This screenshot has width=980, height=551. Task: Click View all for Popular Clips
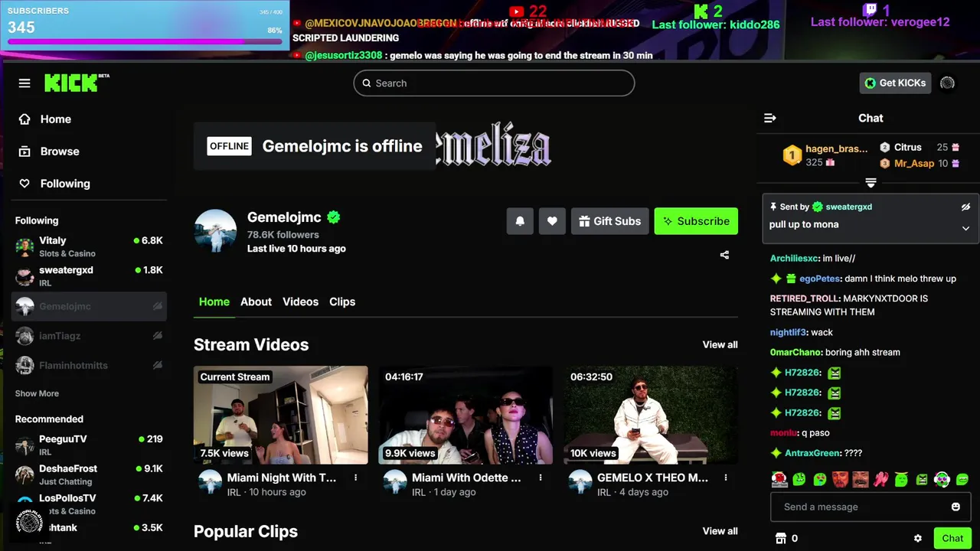[720, 531]
